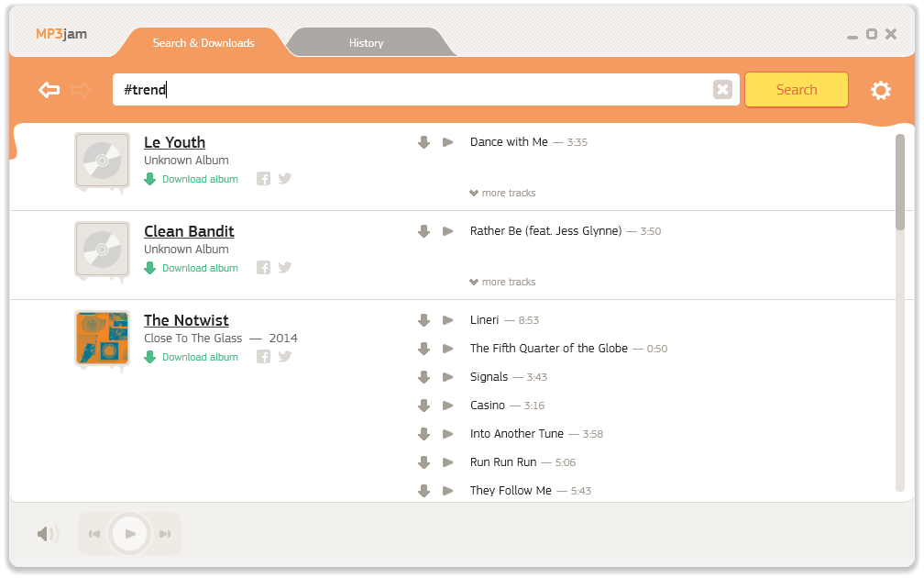Viewport: 924px width, 578px height.
Task: Expand more tracks for Clean Bandit
Action: click(x=502, y=282)
